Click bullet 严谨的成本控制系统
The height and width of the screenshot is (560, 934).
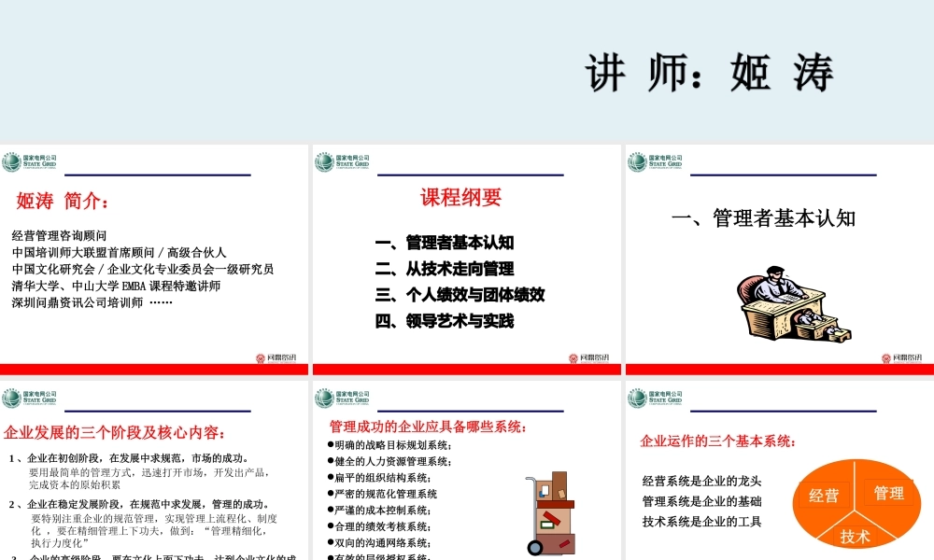coord(379,510)
